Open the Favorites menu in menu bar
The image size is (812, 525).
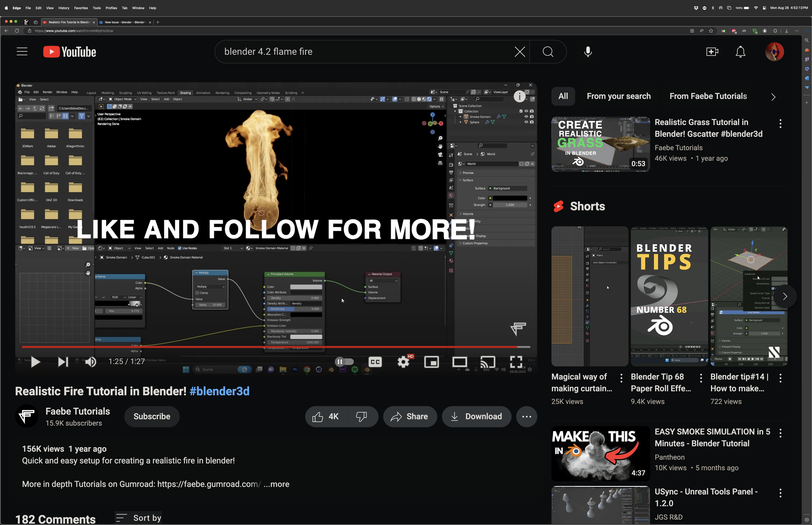click(x=81, y=8)
